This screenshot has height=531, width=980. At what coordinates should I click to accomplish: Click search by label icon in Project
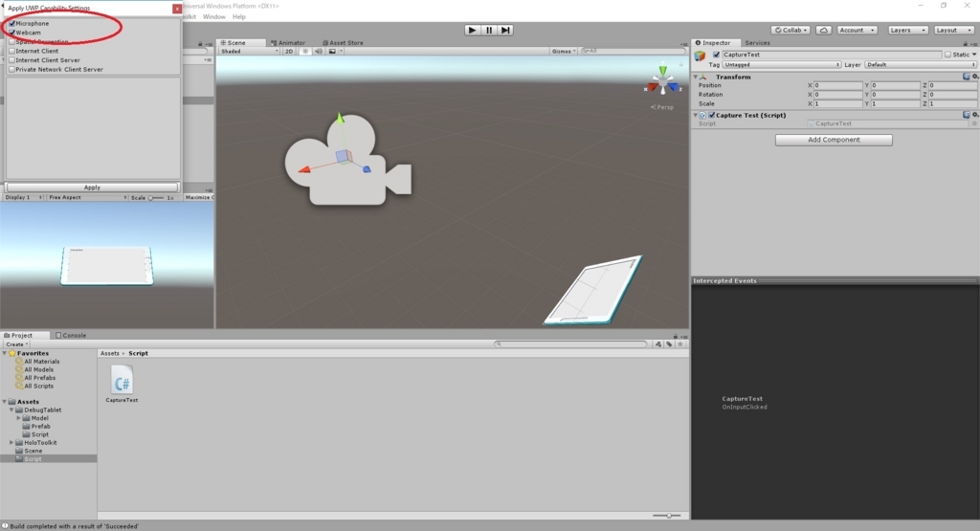669,344
